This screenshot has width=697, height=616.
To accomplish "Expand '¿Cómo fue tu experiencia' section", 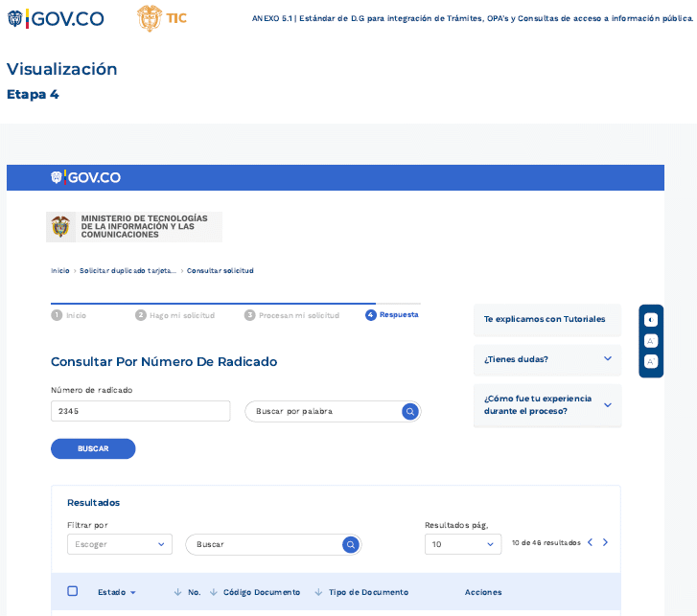I will [x=607, y=405].
